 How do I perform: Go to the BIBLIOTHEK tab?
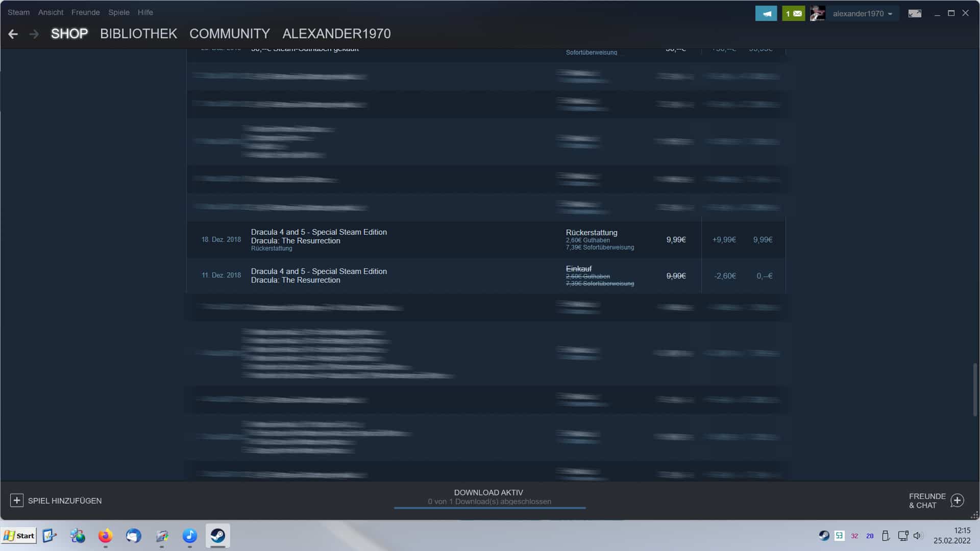click(138, 34)
